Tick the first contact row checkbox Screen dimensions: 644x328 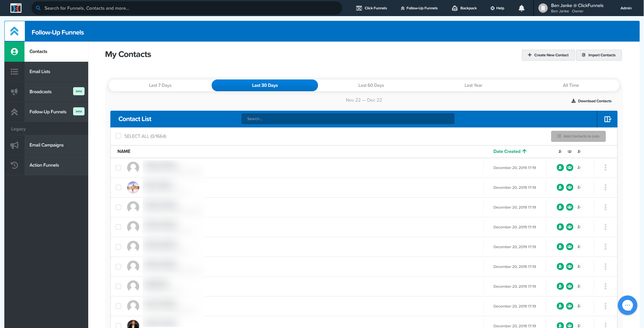pos(118,168)
